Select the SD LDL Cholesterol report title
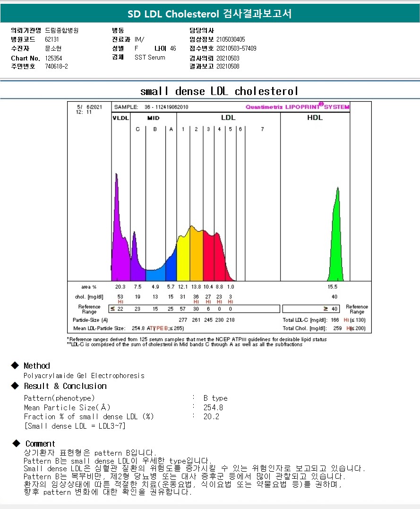420x509 pixels. coord(210,14)
